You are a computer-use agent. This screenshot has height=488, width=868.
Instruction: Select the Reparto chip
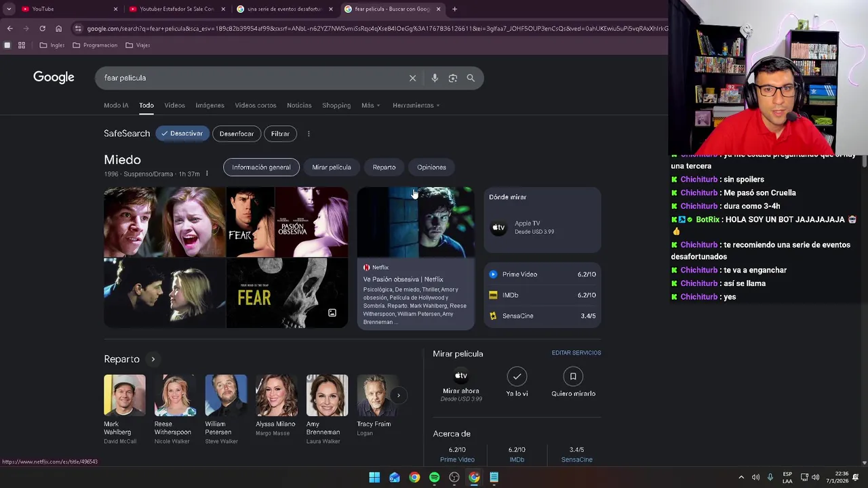click(384, 167)
